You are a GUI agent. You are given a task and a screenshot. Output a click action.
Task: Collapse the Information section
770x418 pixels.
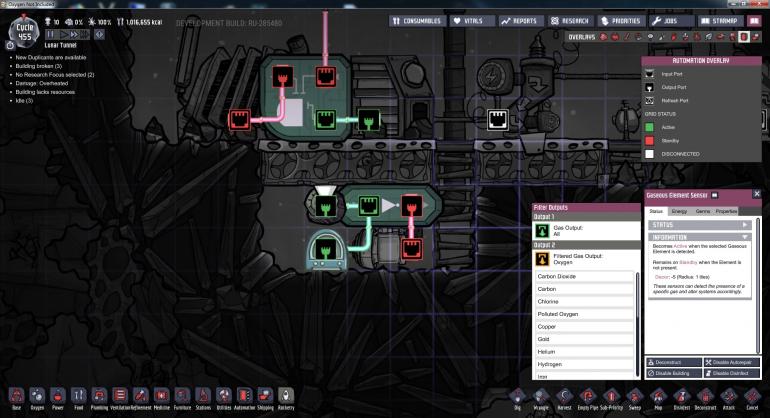point(704,237)
